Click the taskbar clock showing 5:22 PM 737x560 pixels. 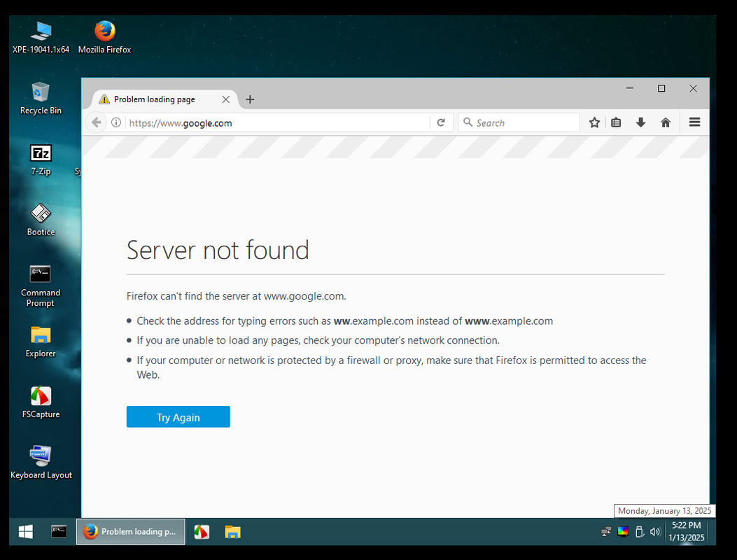(x=686, y=532)
